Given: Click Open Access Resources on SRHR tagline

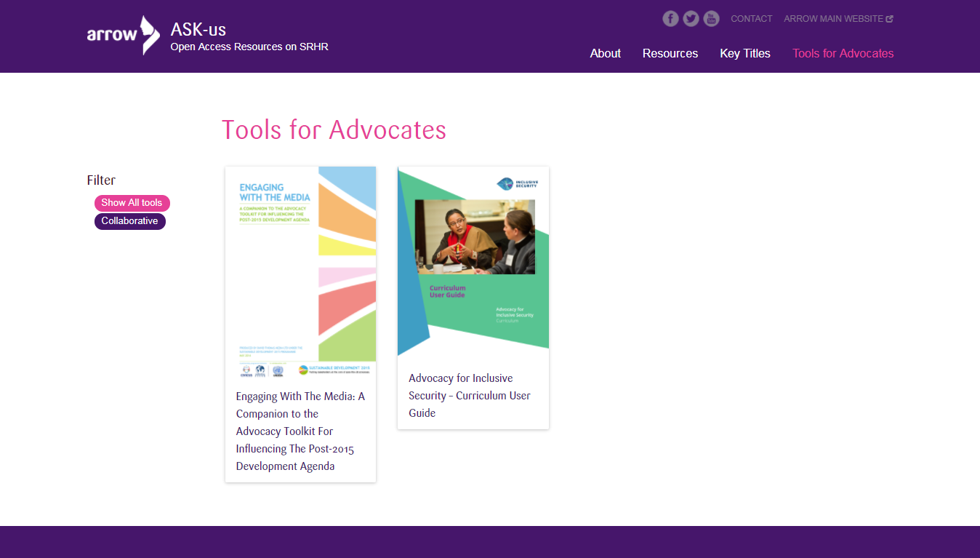Looking at the screenshot, I should click(x=249, y=47).
